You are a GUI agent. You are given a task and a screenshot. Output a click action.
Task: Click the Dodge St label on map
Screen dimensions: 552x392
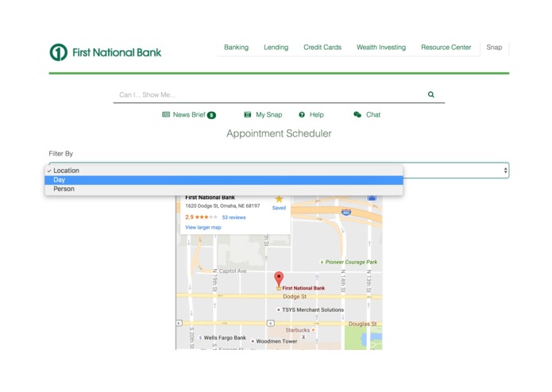(x=295, y=296)
